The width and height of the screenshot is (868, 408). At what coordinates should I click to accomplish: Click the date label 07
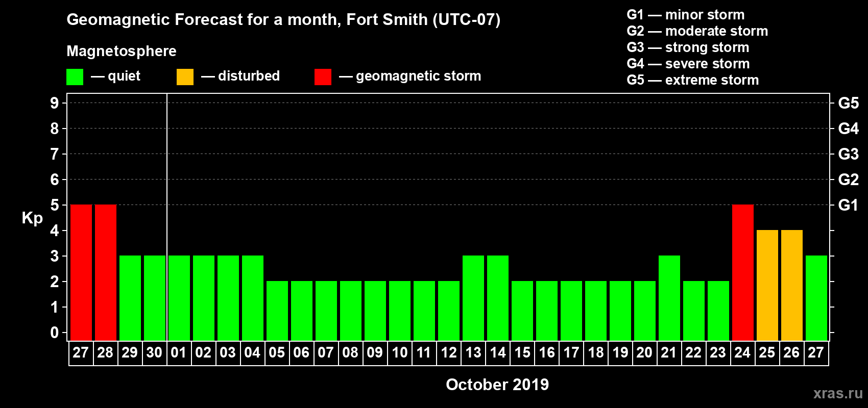tap(326, 353)
